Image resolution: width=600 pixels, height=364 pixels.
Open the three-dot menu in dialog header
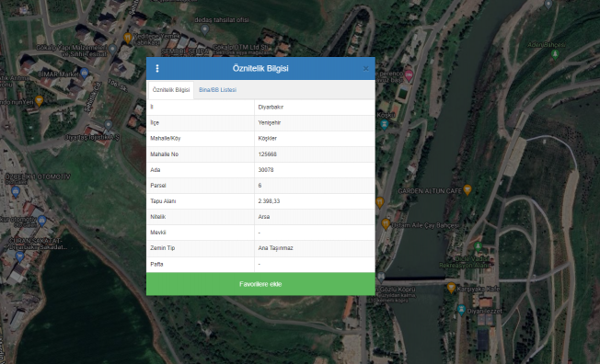[157, 68]
